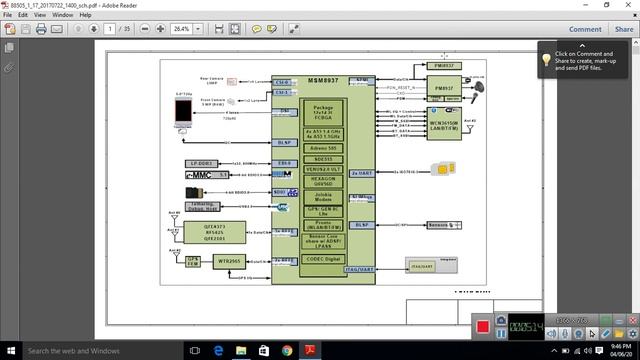Screen dimensions: 640x360
Task: Click the Save file icon
Action: click(x=26, y=29)
